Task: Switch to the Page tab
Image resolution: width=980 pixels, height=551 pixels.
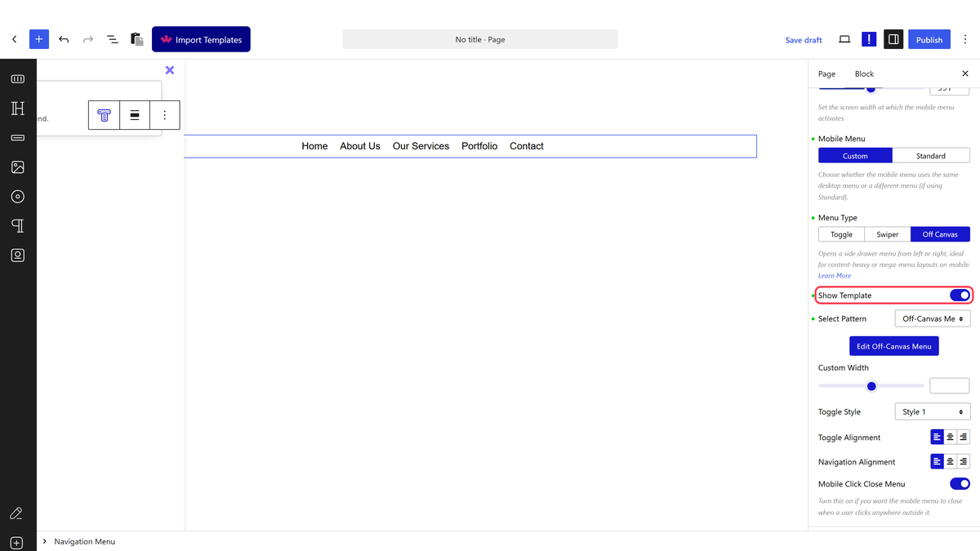Action: click(x=826, y=73)
